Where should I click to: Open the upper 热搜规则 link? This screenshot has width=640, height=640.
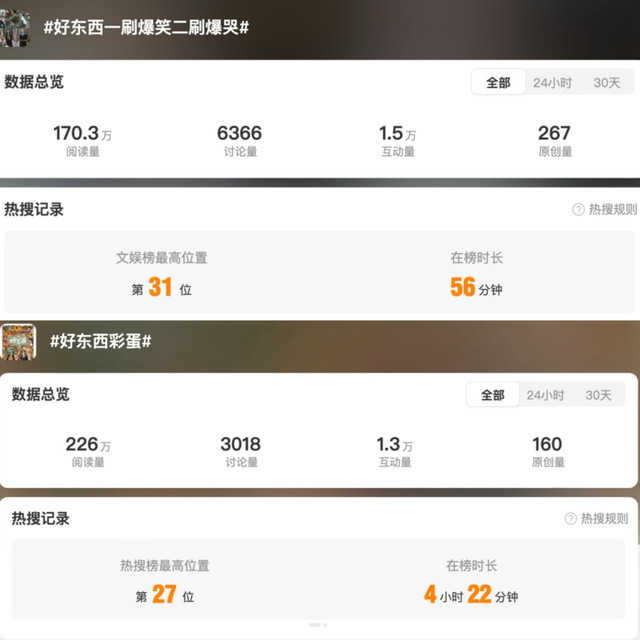[x=613, y=209]
